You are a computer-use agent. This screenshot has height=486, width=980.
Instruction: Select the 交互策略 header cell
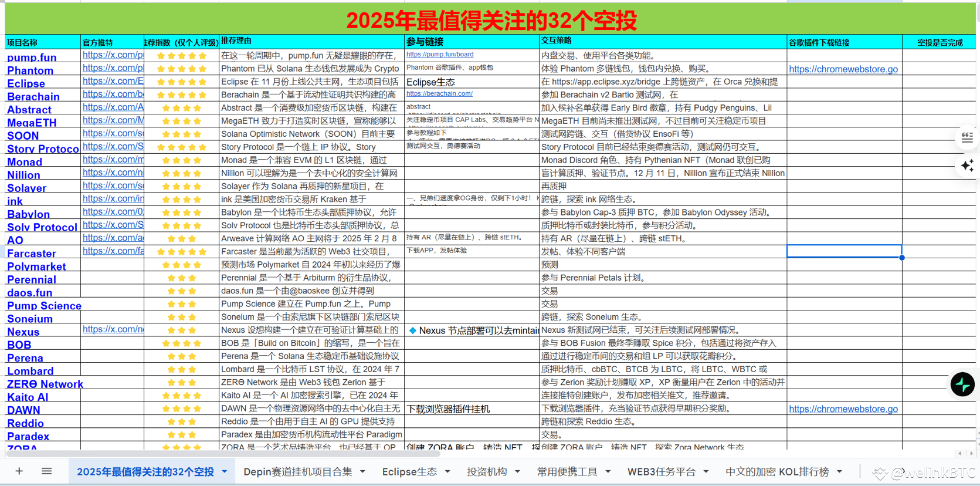coord(663,42)
